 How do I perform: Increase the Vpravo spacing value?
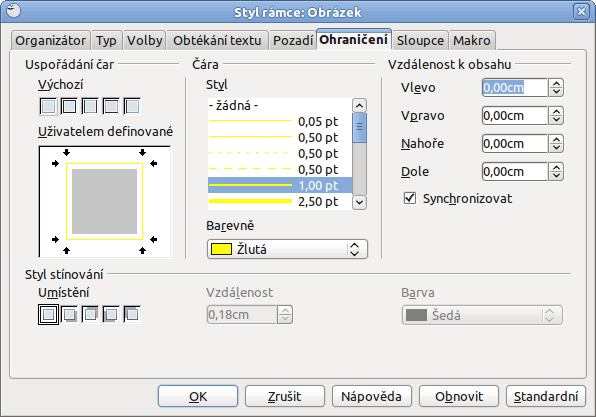pos(556,112)
